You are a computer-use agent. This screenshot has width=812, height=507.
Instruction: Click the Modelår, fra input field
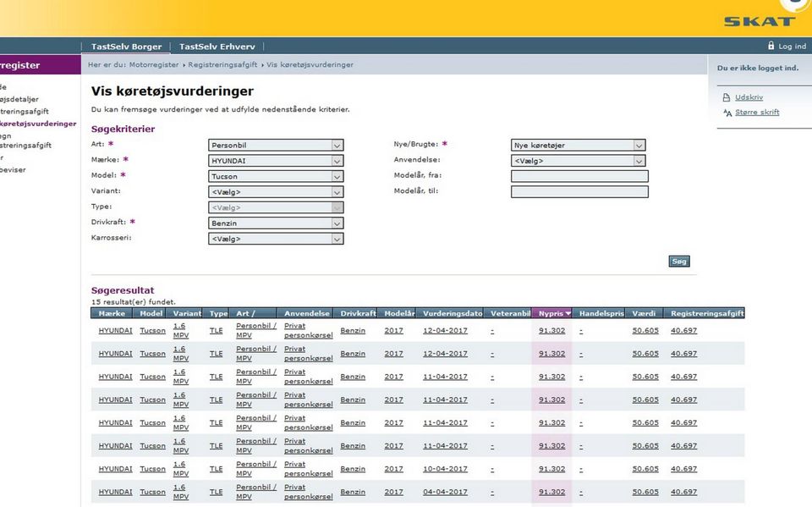tap(579, 176)
